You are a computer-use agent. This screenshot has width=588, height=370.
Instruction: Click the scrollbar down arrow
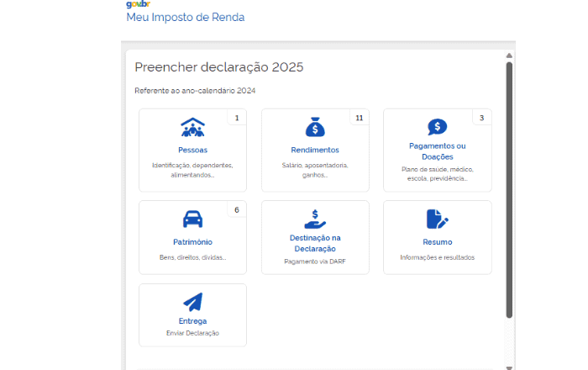point(509,367)
